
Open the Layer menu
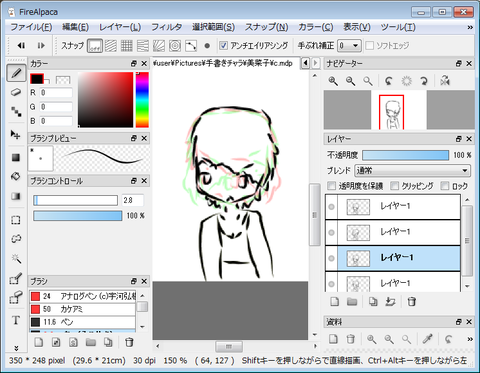pyautogui.click(x=120, y=27)
